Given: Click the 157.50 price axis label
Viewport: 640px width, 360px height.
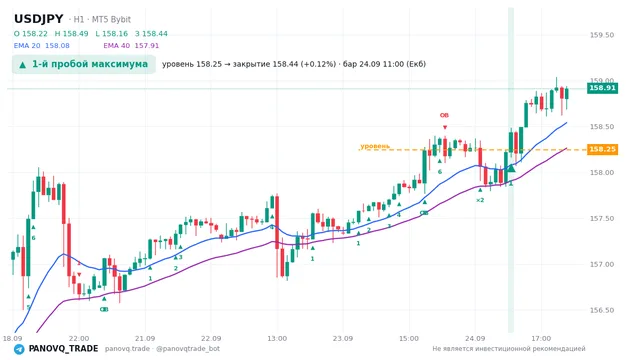Looking at the screenshot, I should point(602,219).
